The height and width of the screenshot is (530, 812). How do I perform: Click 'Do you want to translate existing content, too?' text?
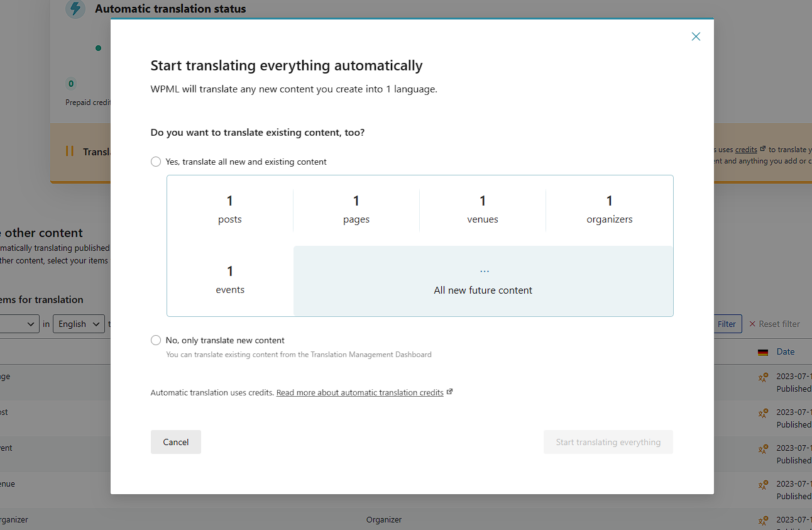click(x=258, y=133)
